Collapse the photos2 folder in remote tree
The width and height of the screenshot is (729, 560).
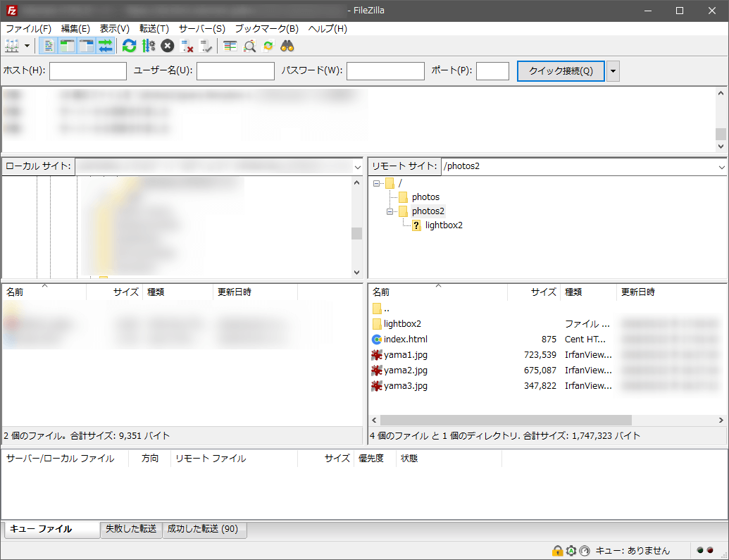[x=390, y=211]
